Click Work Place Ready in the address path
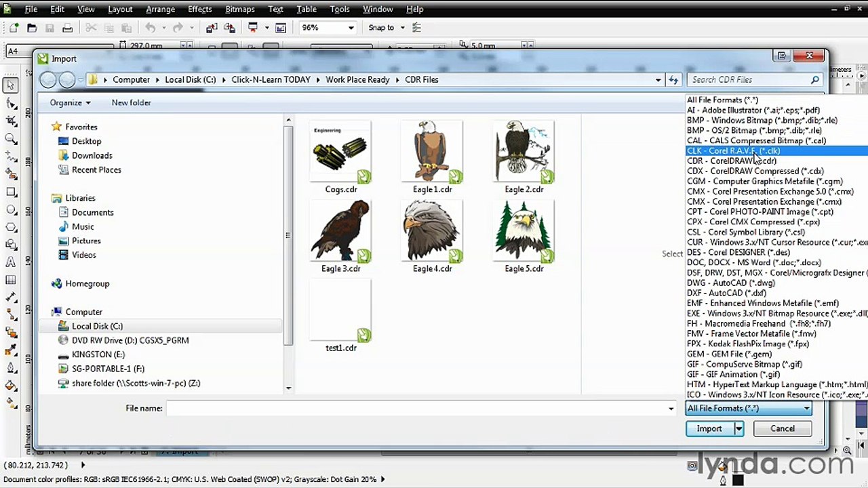Image resolution: width=868 pixels, height=488 pixels. point(357,80)
